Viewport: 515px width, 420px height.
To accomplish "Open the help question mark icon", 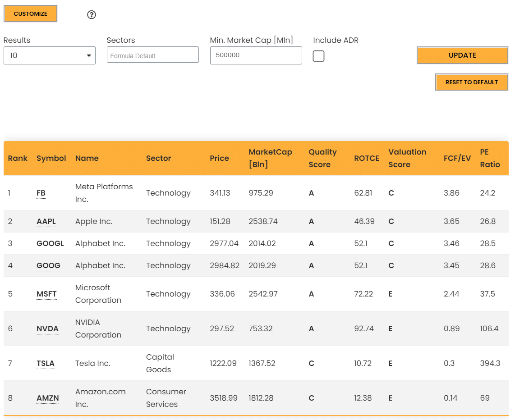I will (91, 15).
